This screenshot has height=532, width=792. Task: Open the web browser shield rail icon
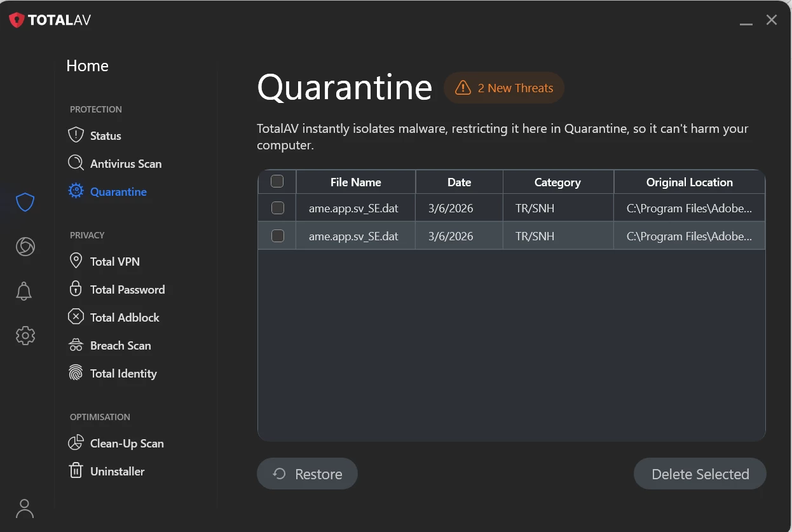tap(25, 247)
